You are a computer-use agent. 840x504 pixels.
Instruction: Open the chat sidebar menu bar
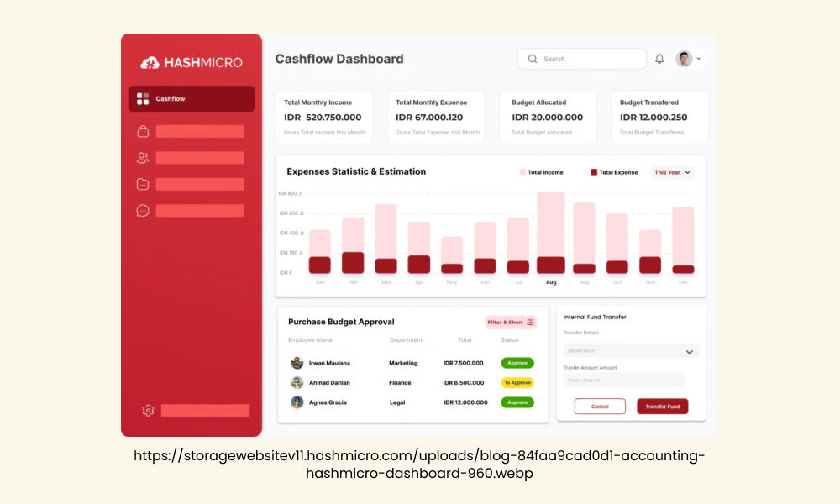tap(200, 211)
